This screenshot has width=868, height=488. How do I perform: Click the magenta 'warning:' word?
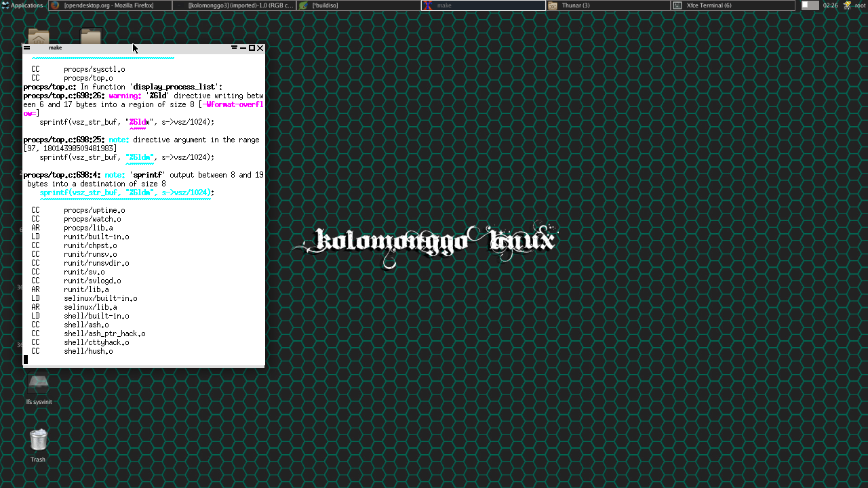(x=125, y=96)
